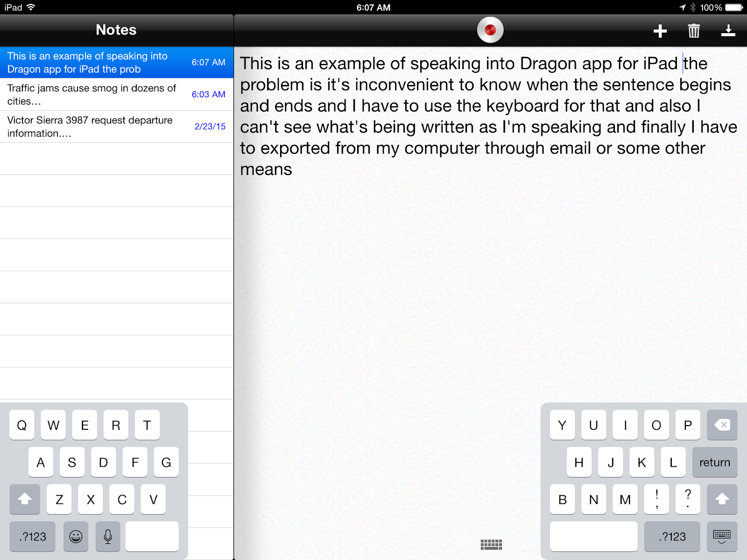747x560 pixels.
Task: Tap the G key
Action: 166,462
